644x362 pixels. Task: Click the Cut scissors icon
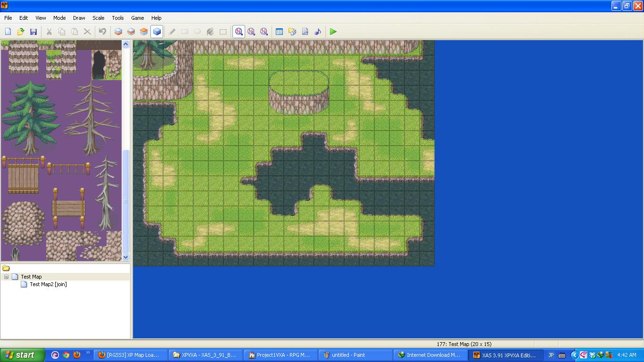[x=49, y=32]
